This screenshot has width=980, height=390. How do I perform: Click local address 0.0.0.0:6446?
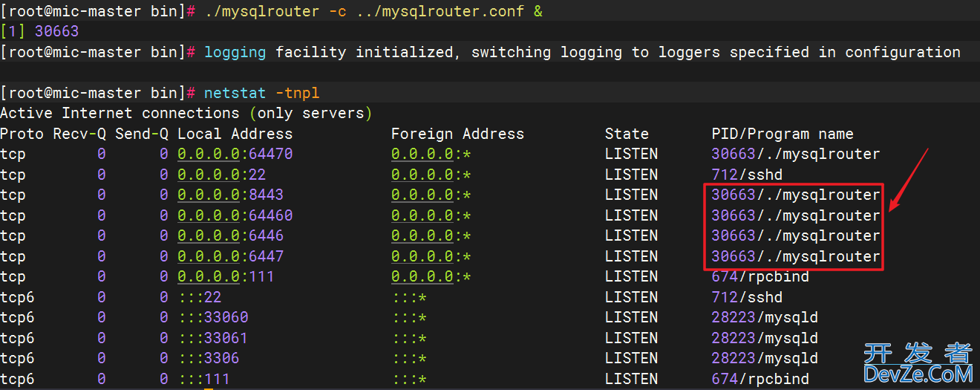pyautogui.click(x=230, y=235)
